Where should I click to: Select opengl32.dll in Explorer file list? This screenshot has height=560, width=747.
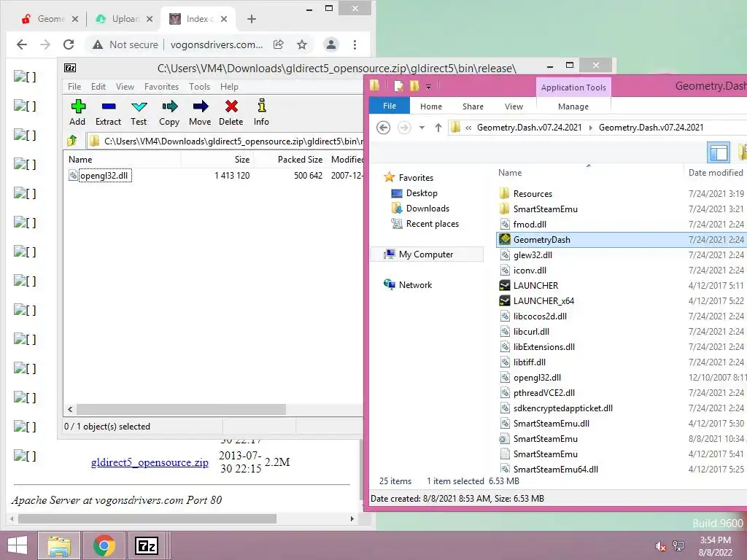tap(537, 378)
